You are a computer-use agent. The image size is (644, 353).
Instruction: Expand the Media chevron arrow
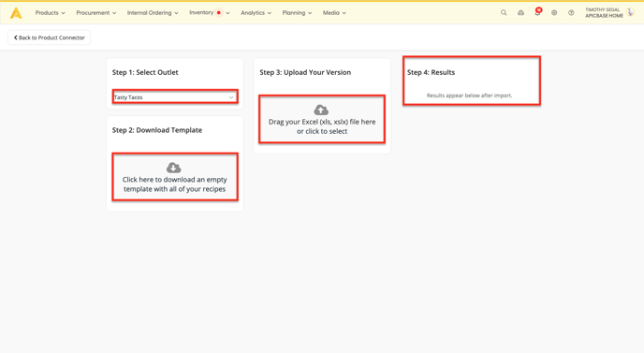click(x=344, y=13)
